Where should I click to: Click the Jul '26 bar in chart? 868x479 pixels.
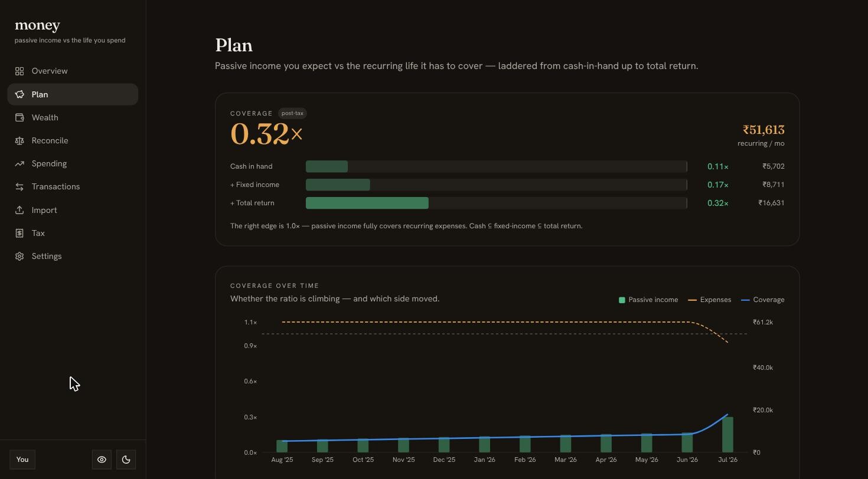(727, 435)
